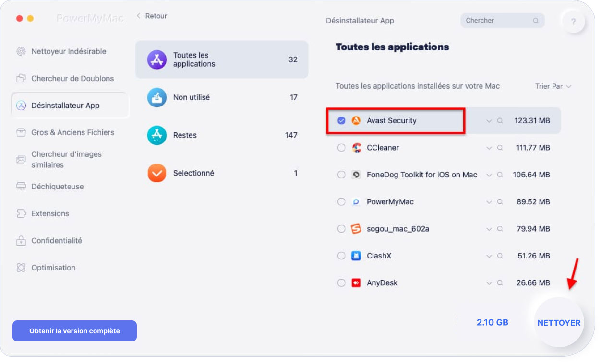Viewport: 601px width, 364px height.
Task: Open the Trier Par sort dropdown
Action: 553,86
